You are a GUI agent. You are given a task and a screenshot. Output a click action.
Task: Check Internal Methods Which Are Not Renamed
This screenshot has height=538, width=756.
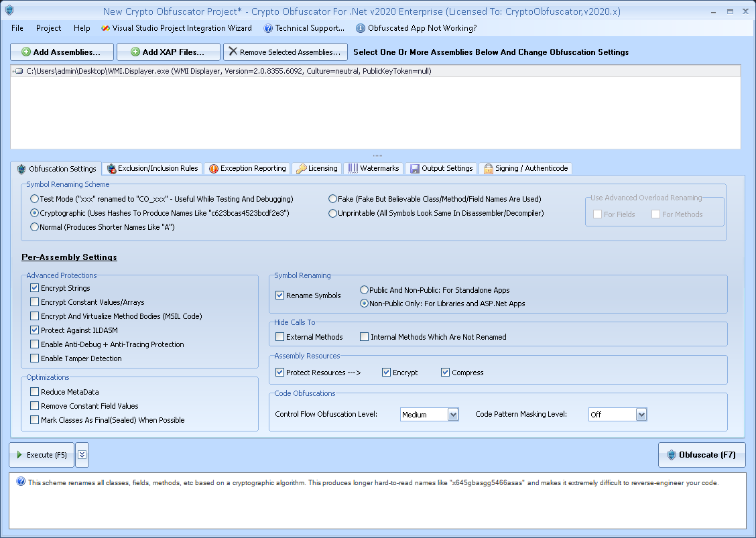click(365, 337)
